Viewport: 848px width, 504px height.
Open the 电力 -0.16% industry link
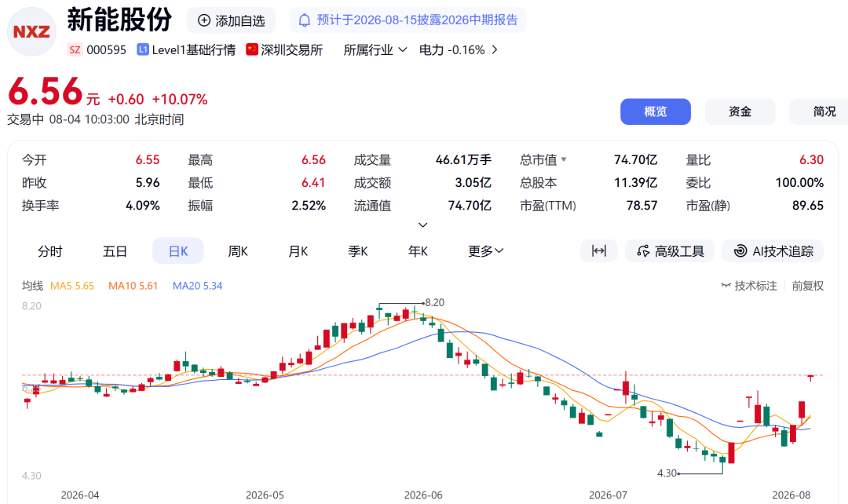pyautogui.click(x=459, y=49)
